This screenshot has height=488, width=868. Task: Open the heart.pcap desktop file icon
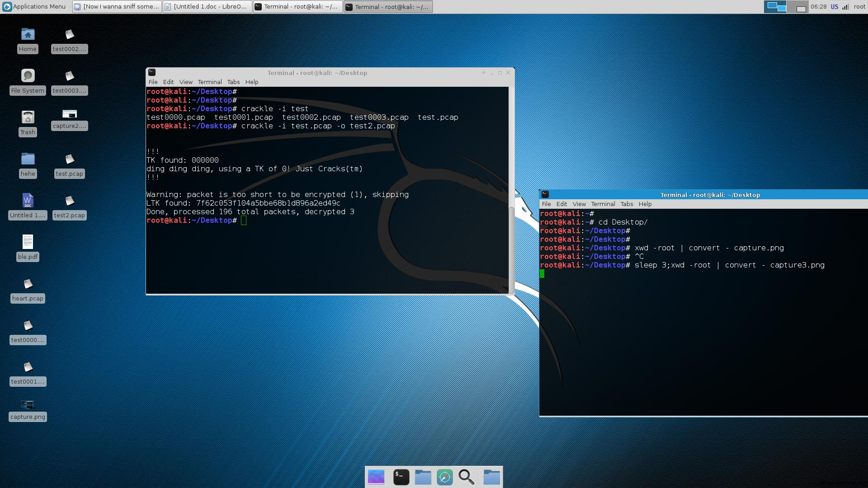(x=28, y=285)
